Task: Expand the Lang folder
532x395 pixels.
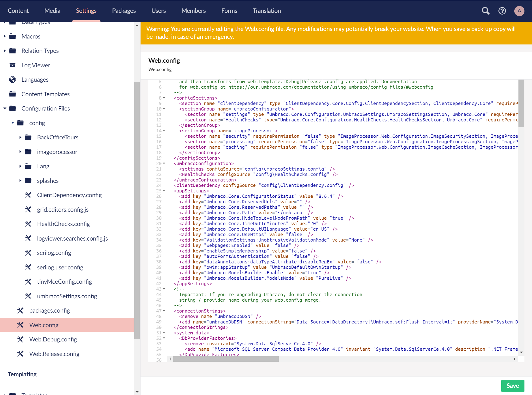Action: pyautogui.click(x=20, y=166)
